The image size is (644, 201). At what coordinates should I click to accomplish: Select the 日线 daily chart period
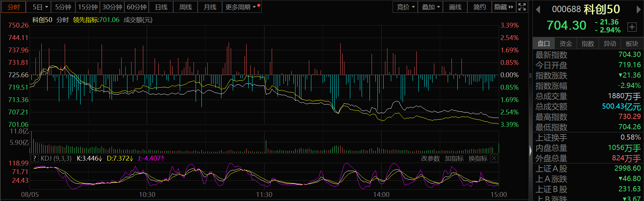pyautogui.click(x=161, y=7)
